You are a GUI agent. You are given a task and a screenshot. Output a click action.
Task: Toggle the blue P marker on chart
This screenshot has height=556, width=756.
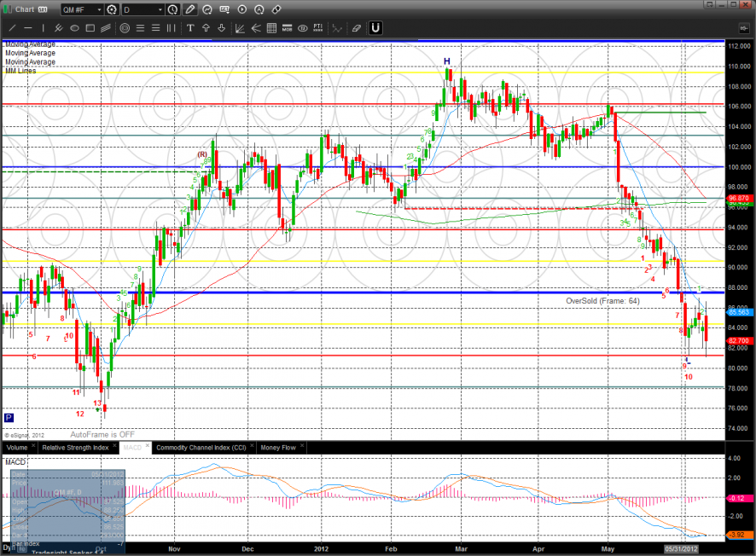pos(9,418)
